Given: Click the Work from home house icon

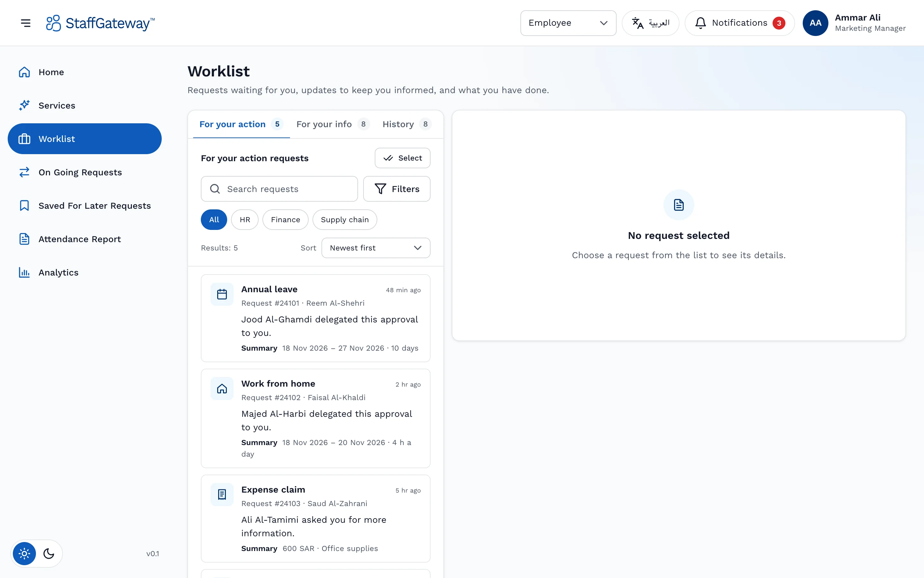Looking at the screenshot, I should pos(222,389).
